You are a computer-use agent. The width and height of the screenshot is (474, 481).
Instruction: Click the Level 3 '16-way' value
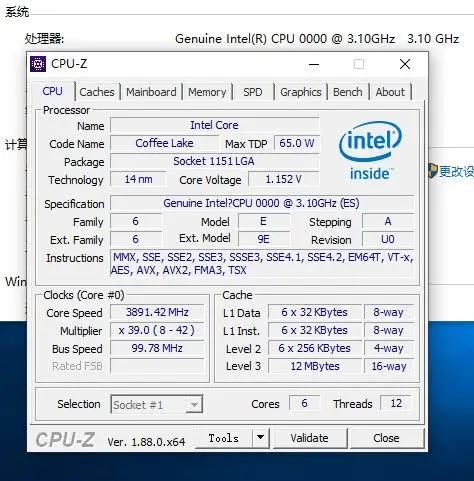click(389, 366)
